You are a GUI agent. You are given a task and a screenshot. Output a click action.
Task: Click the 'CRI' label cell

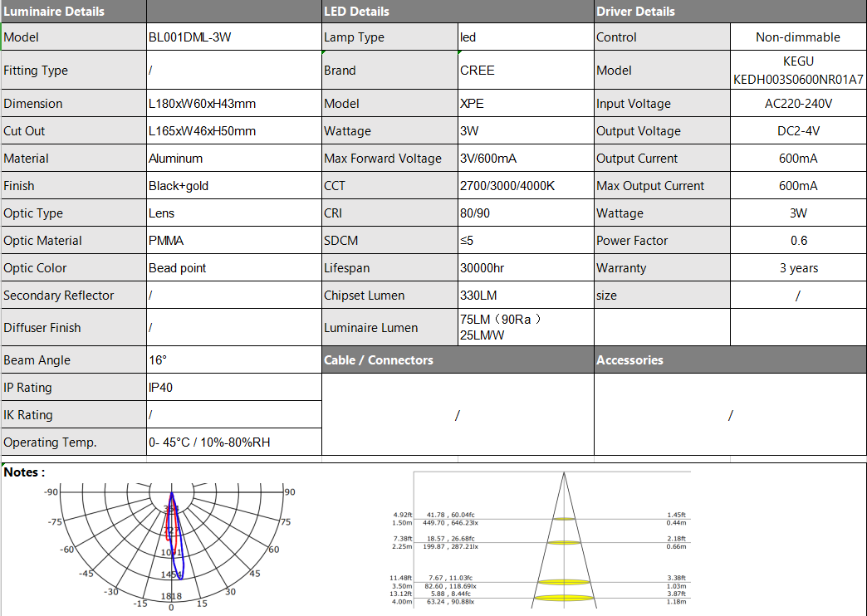click(x=389, y=213)
